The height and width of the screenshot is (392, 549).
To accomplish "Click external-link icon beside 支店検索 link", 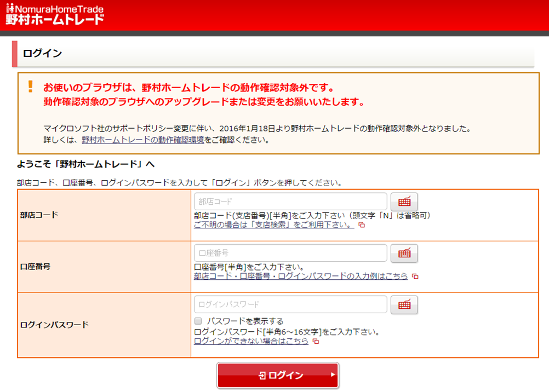I will pos(362,225).
